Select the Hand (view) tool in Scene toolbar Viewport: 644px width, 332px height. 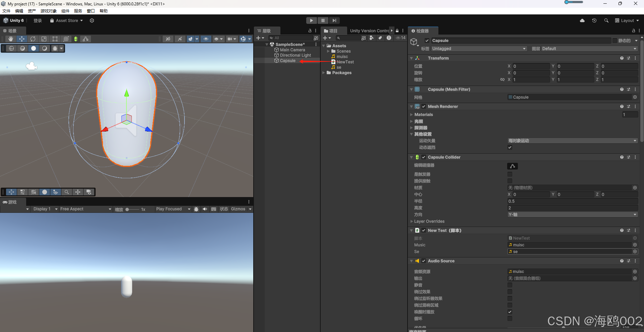pyautogui.click(x=11, y=39)
